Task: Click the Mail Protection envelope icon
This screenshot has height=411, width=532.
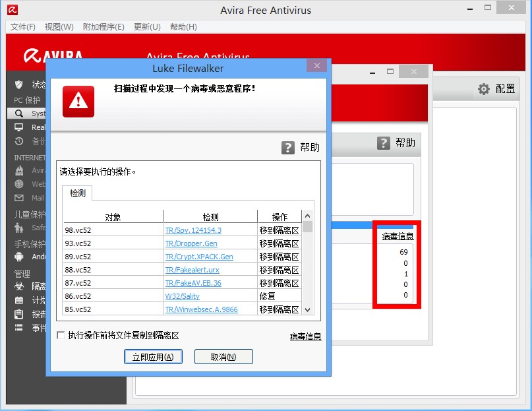Action: [19, 198]
